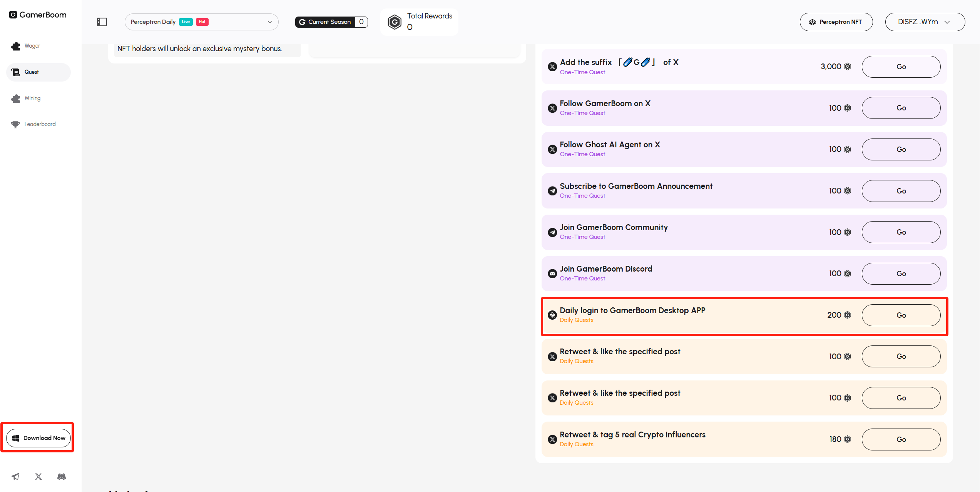Open Perceptron NFT button

point(836,22)
